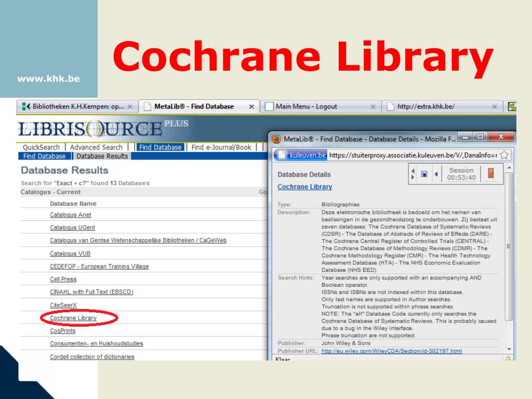Click the proxy toolbar home icon
This screenshot has height=399, width=532.
[x=424, y=174]
